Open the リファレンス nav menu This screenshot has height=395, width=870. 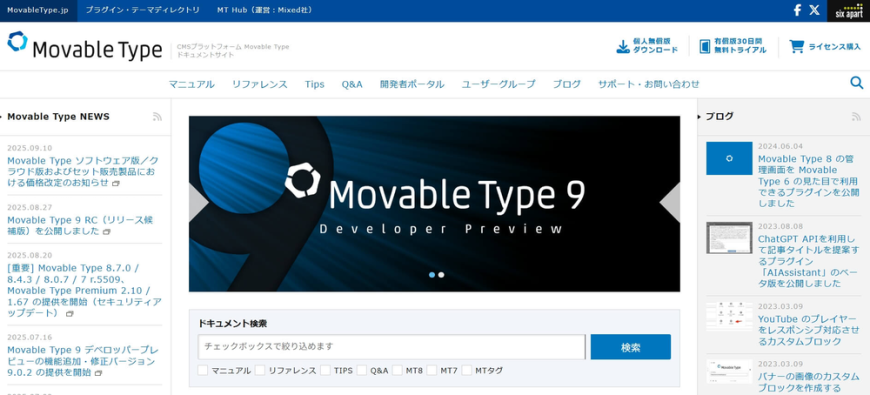coord(260,84)
